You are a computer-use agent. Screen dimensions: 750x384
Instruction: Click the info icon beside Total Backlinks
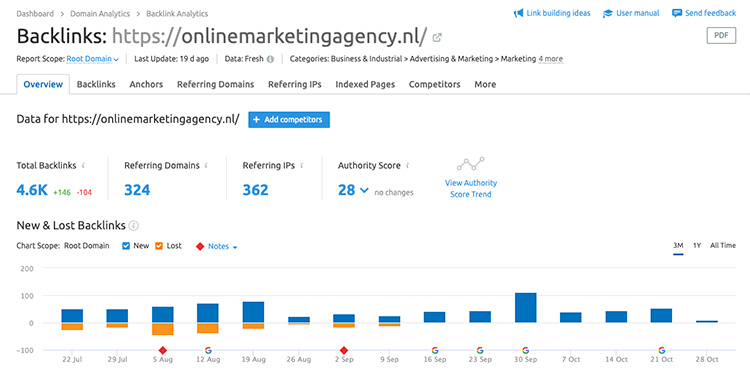coord(83,165)
